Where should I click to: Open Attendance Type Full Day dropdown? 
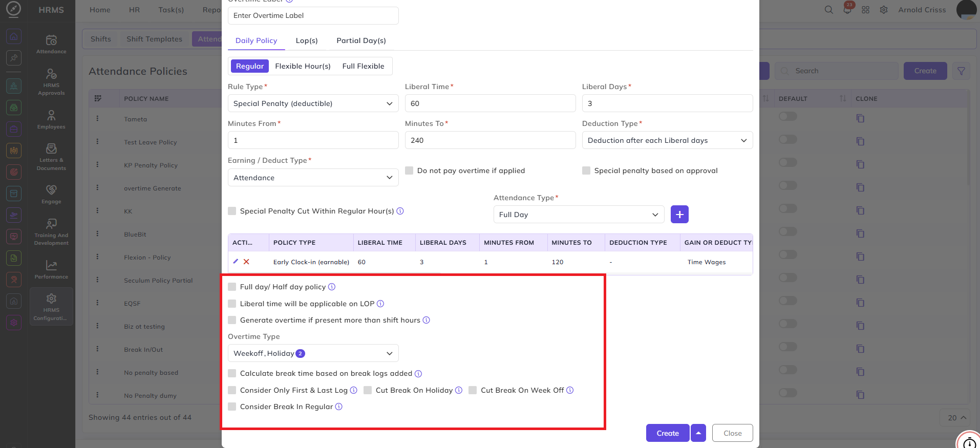[x=579, y=215]
